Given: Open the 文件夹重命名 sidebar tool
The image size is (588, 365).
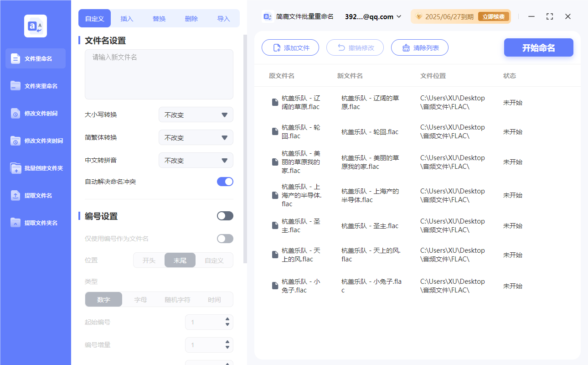Looking at the screenshot, I should click(x=35, y=86).
